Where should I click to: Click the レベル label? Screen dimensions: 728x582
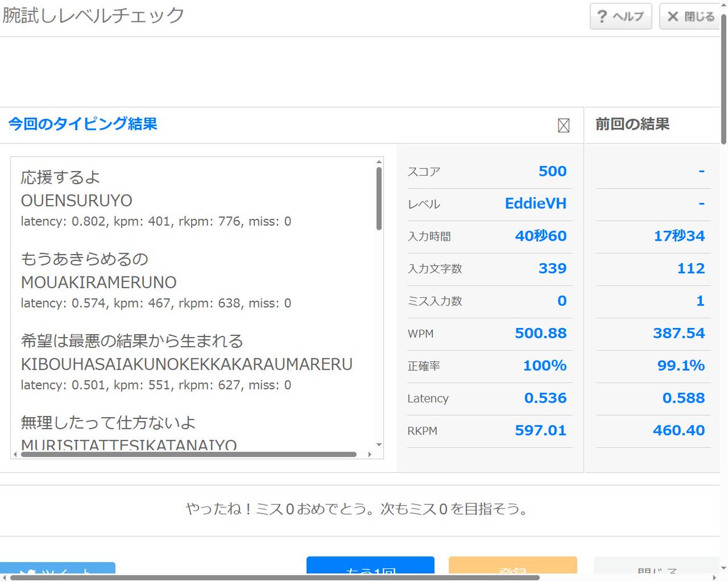[423, 204]
